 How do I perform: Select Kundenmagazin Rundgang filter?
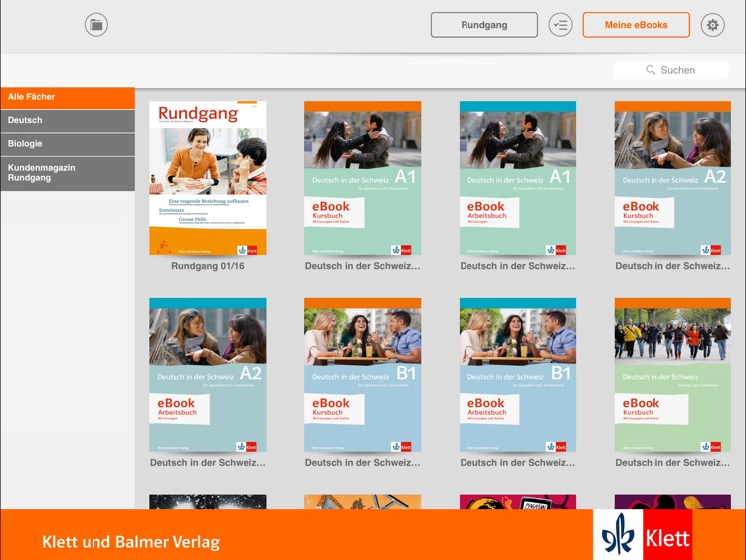[x=68, y=174]
